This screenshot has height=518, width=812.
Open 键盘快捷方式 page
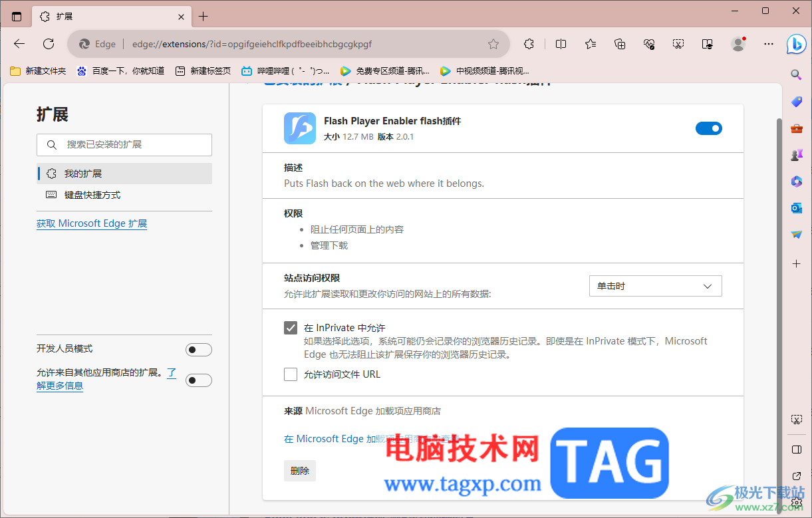(x=124, y=195)
